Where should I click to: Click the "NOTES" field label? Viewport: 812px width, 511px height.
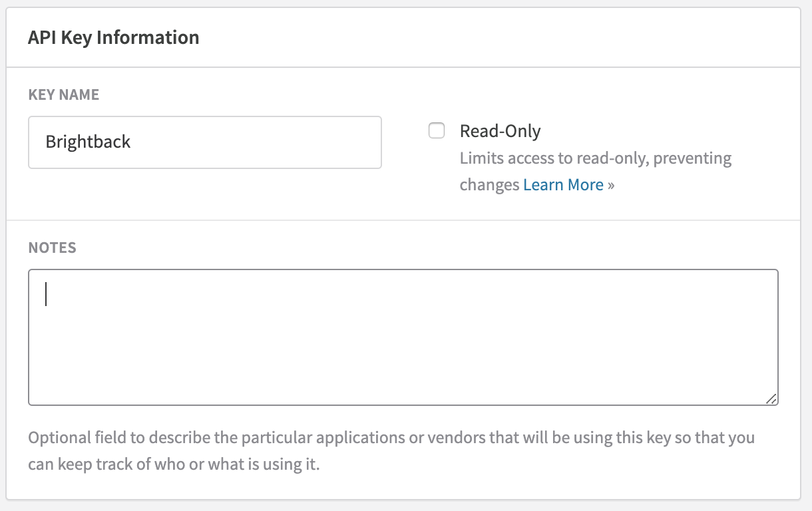(52, 248)
